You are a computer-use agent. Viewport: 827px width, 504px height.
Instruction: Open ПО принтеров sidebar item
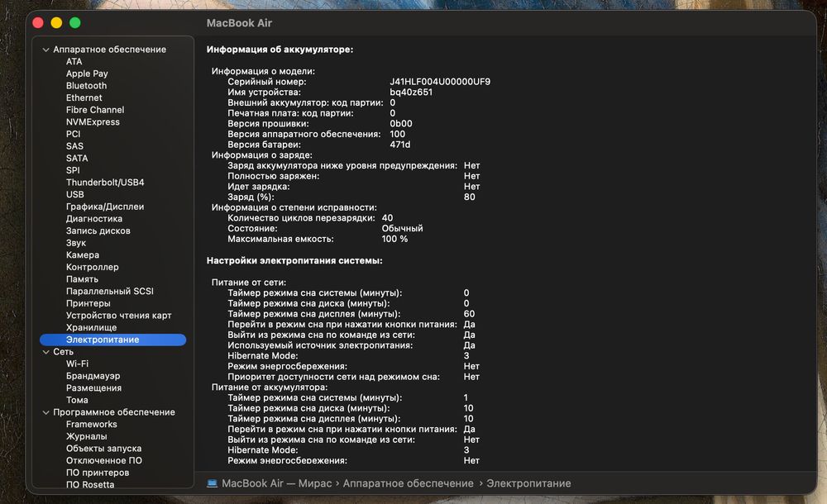(x=98, y=473)
